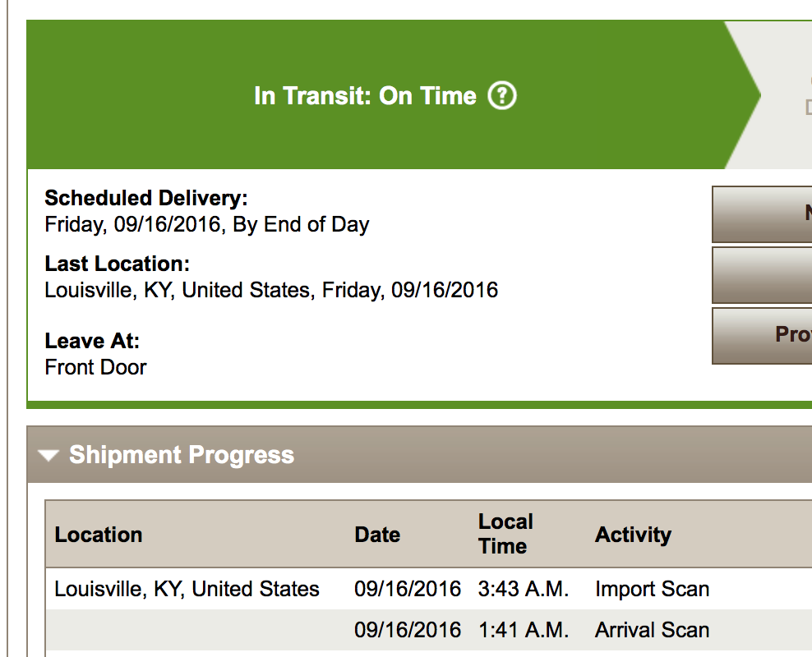Click the button beginning with "Pro"
812x657 pixels.
[762, 336]
